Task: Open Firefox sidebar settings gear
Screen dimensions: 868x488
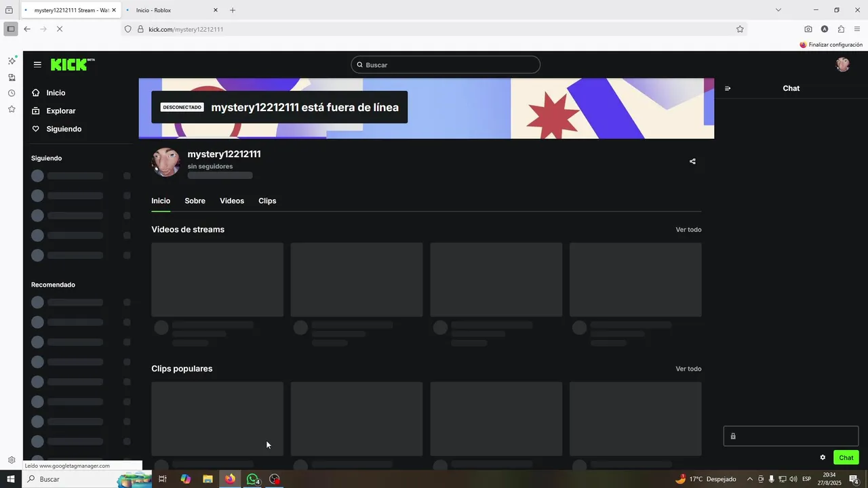Action: point(12,460)
